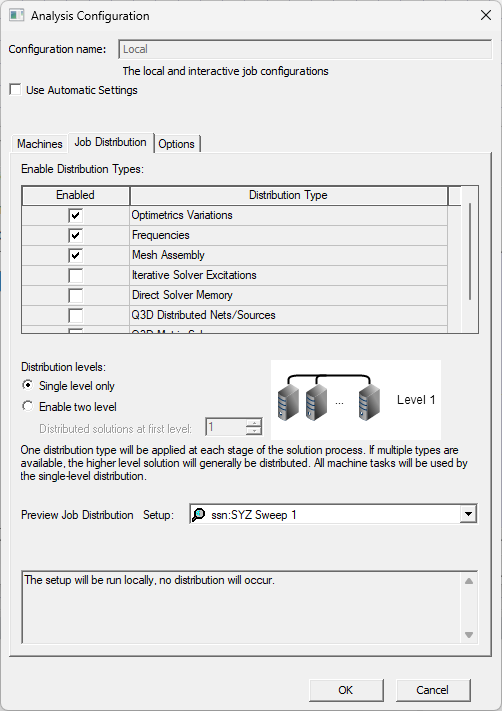Select Iterative Solver Excitations row text
502x711 pixels.
(x=194, y=275)
